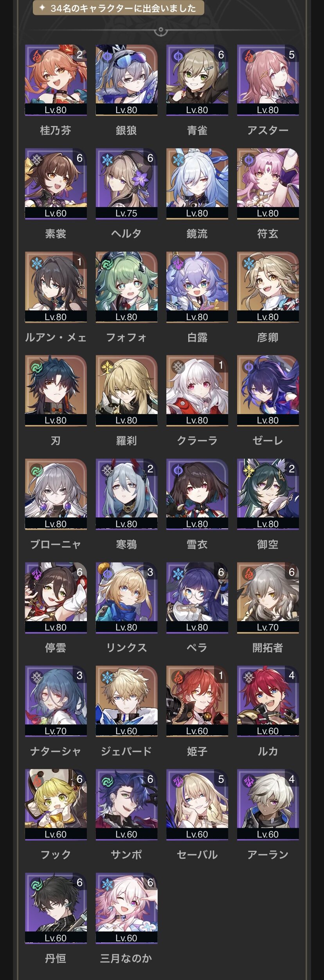
Task: Click the 丹恒 name label
Action: point(56,958)
